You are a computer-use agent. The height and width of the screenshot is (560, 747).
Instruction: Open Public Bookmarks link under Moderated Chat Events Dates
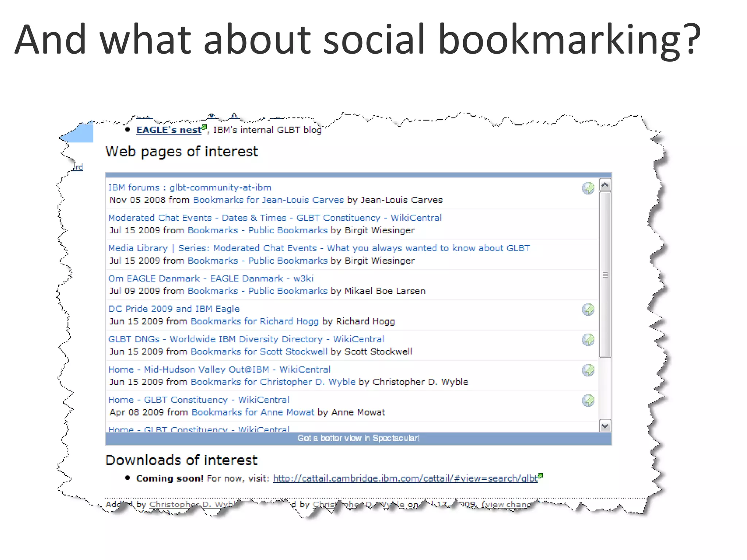258,230
